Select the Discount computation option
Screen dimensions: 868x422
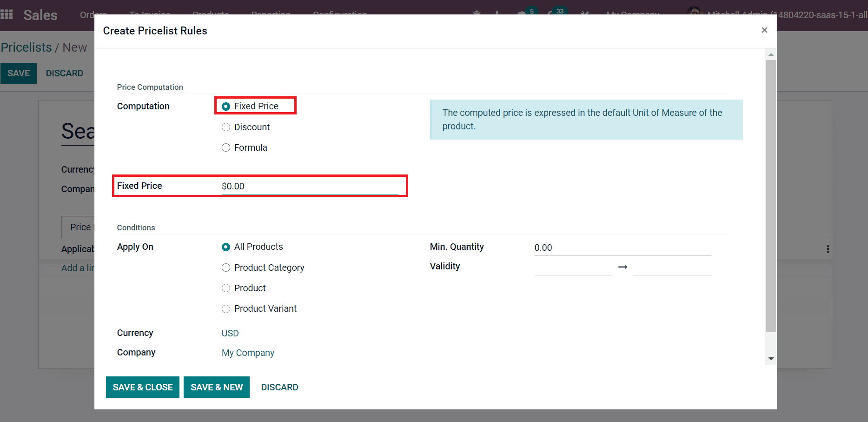pyautogui.click(x=226, y=127)
